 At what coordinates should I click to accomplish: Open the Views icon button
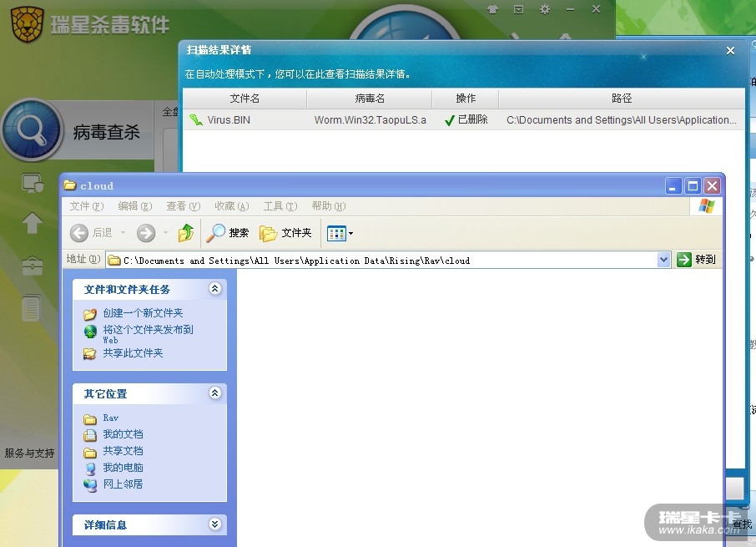(336, 234)
